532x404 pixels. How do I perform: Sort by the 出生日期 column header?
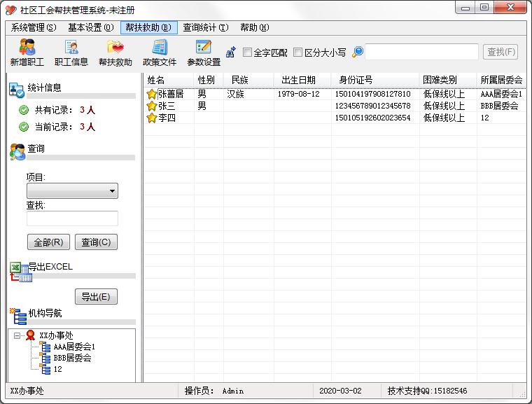pyautogui.click(x=302, y=80)
